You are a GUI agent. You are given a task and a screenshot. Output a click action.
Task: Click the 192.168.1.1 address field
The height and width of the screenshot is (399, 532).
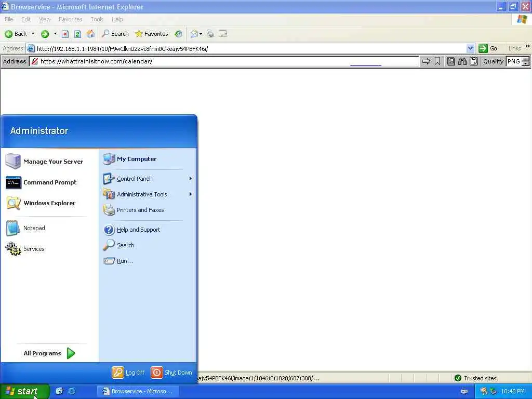click(250, 48)
